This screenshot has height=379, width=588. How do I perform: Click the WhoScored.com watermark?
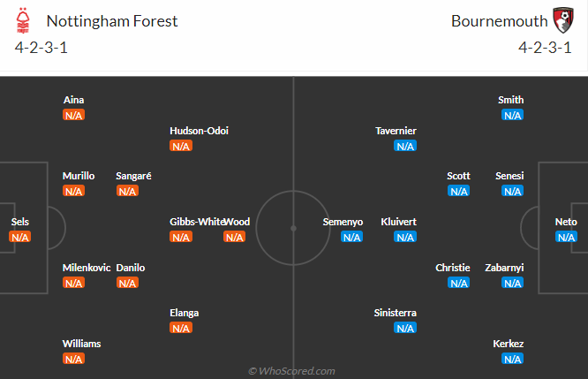[x=292, y=371]
